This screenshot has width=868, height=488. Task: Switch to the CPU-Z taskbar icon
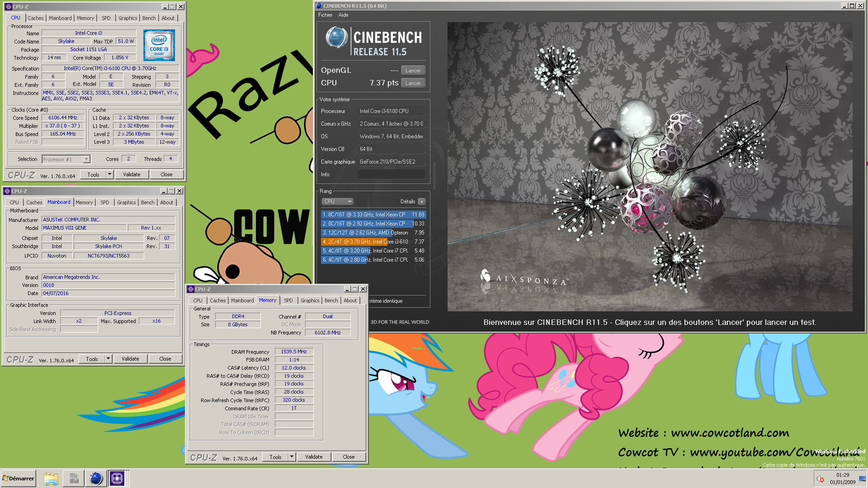tap(117, 479)
